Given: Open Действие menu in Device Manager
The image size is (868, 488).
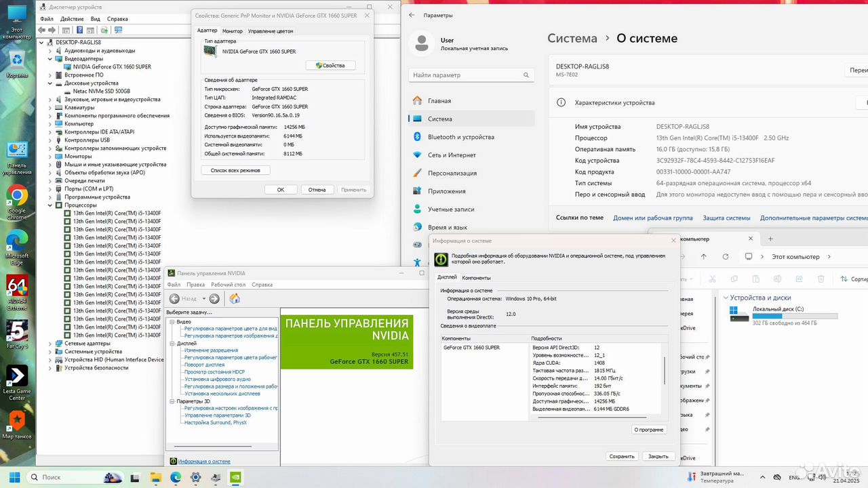Looking at the screenshot, I should 72,19.
